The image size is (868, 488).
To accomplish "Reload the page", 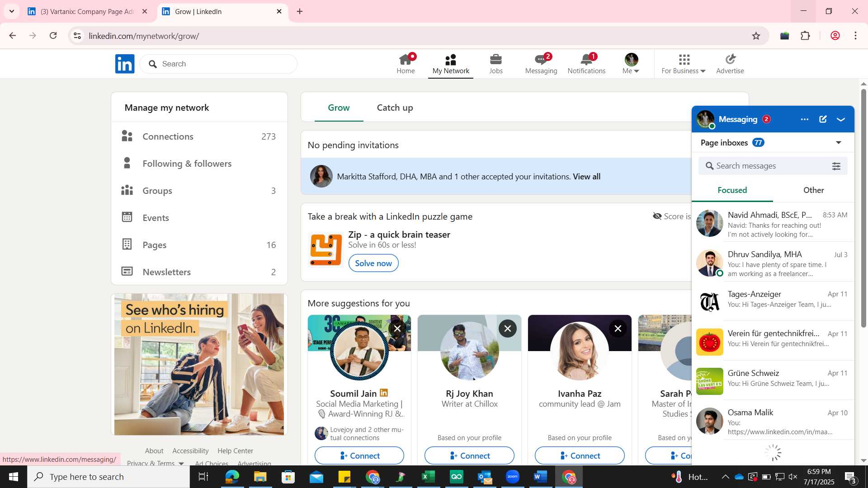I will coord(53,36).
